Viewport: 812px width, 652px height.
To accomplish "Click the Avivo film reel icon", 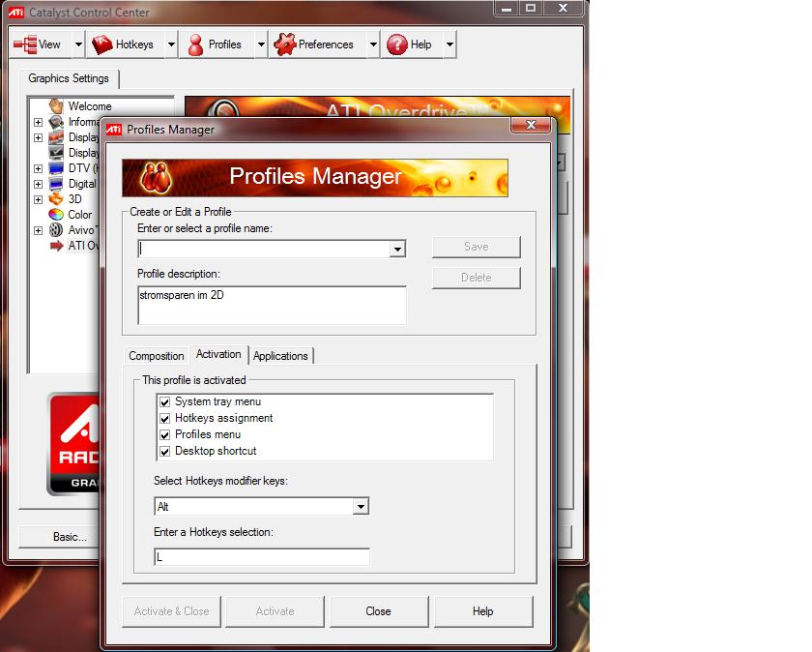I will tap(56, 230).
